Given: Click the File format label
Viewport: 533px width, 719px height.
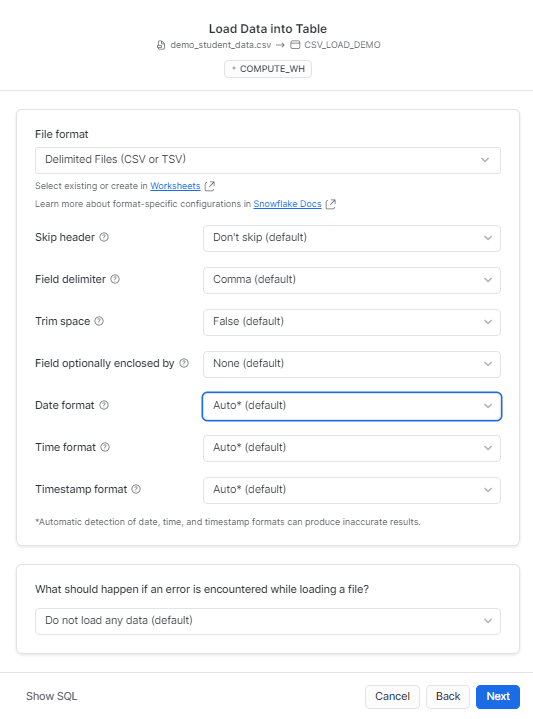Looking at the screenshot, I should [x=61, y=134].
